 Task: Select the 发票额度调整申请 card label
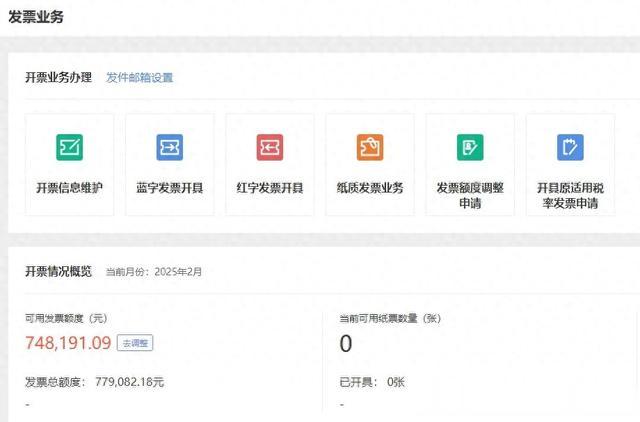point(470,195)
